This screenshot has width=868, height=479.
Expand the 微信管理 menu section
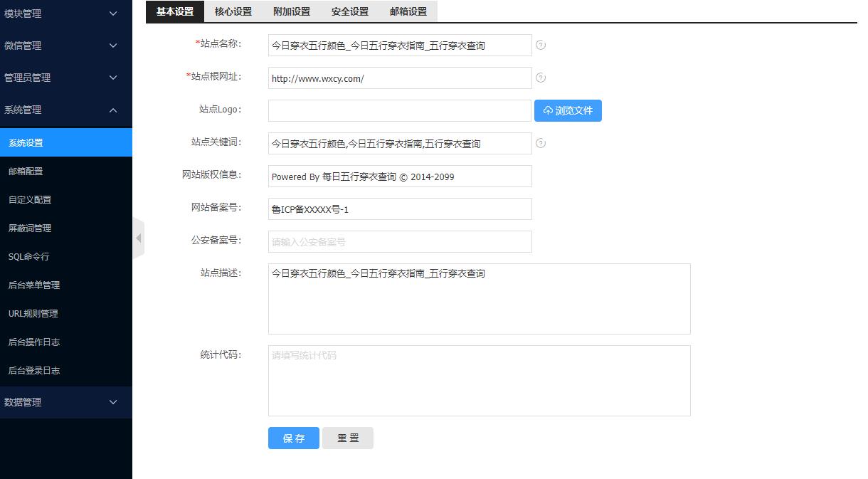tap(65, 46)
